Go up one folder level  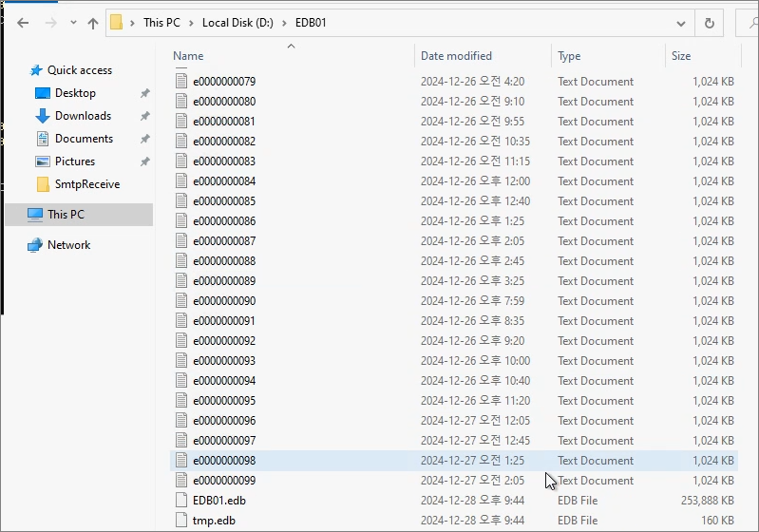click(93, 23)
